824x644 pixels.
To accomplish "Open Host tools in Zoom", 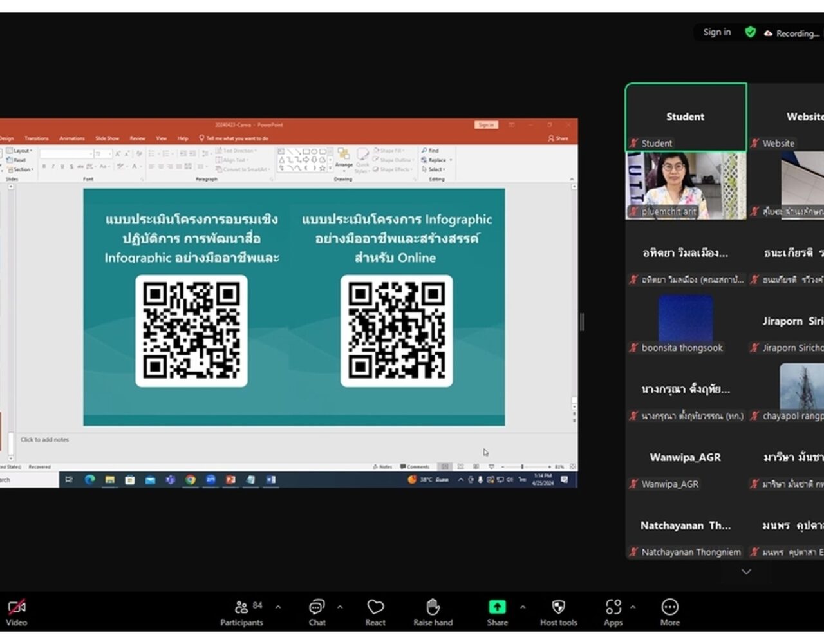I will pyautogui.click(x=558, y=613).
